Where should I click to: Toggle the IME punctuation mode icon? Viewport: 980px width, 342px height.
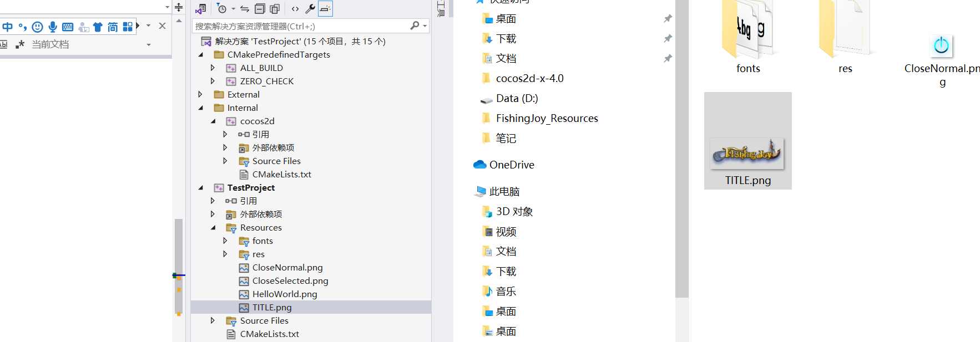(22, 27)
